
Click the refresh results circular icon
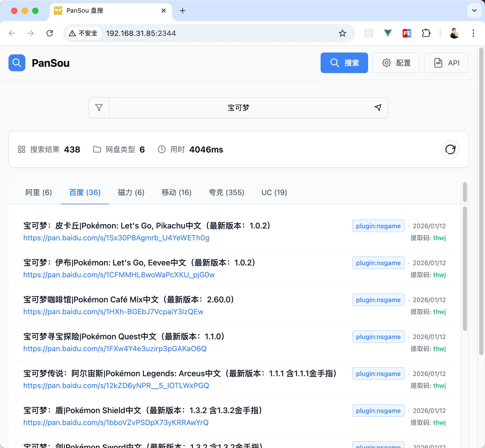(x=450, y=149)
